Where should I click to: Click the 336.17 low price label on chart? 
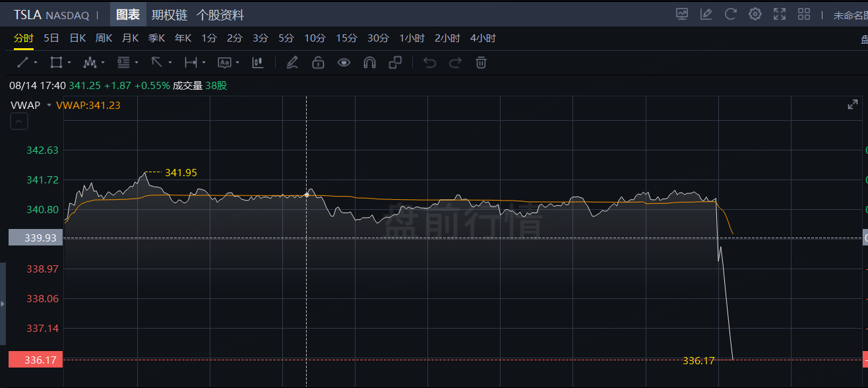(699, 360)
